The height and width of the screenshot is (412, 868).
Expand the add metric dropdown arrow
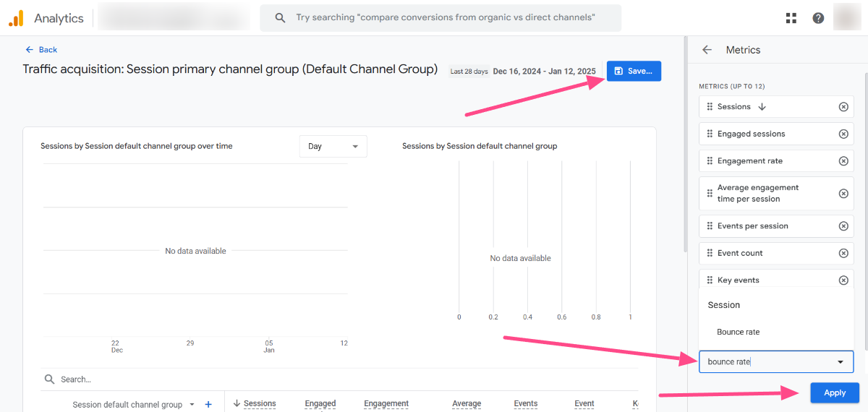pos(840,362)
